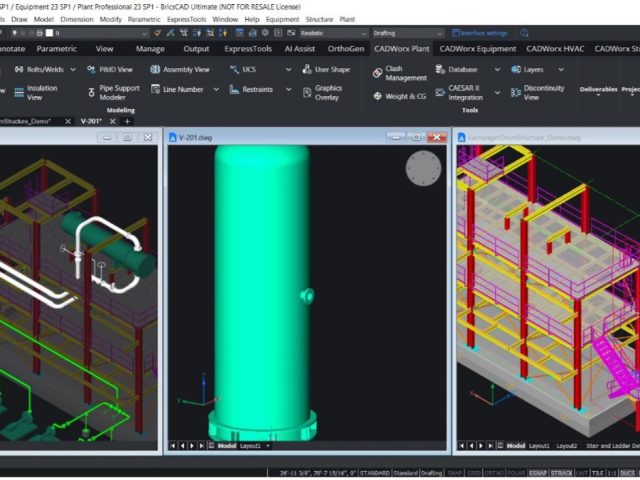Toggle STRACK in the status bar
Viewport: 640px width, 480px height.
click(561, 473)
